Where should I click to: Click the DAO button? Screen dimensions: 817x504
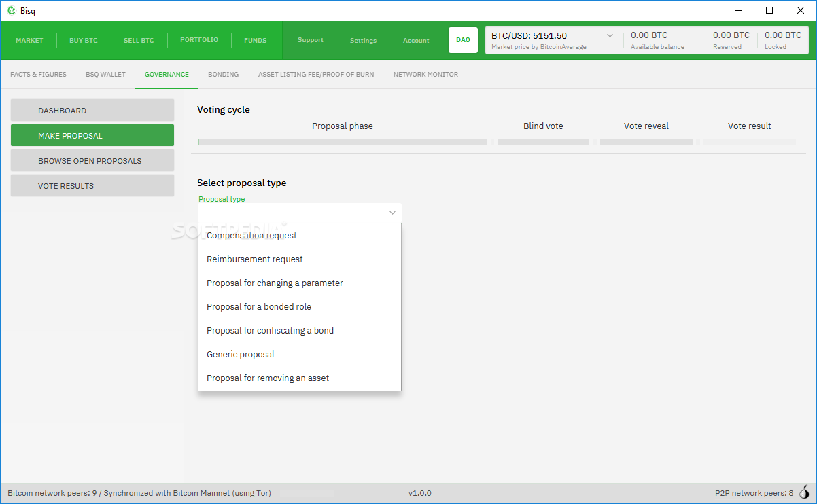(x=463, y=40)
